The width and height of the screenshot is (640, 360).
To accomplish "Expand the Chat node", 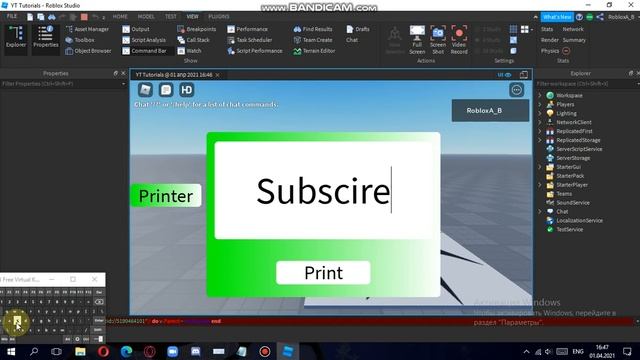I will pos(540,211).
